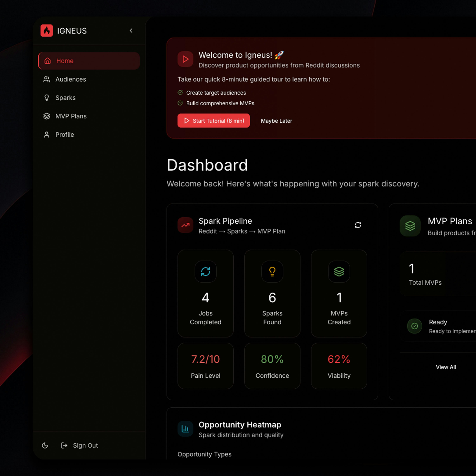Click View All in MVP Plans card
Image resolution: width=476 pixels, height=476 pixels.
(446, 367)
